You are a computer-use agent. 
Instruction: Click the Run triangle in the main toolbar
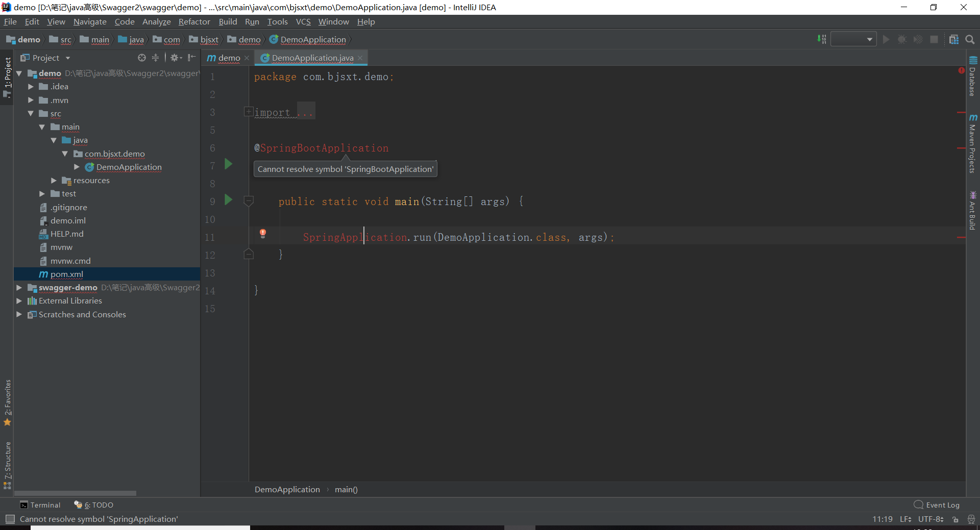tap(886, 39)
